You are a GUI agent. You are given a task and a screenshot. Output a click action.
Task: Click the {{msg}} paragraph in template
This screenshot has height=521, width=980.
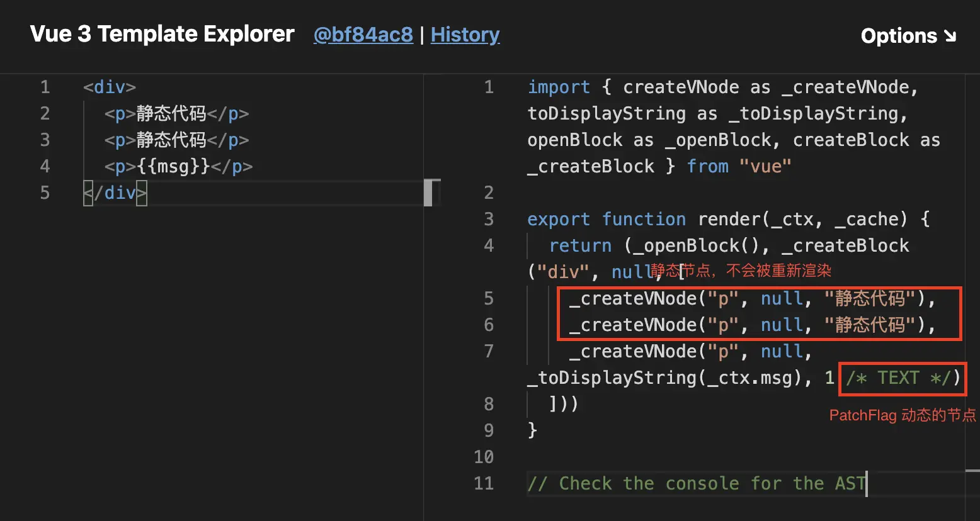tap(179, 166)
